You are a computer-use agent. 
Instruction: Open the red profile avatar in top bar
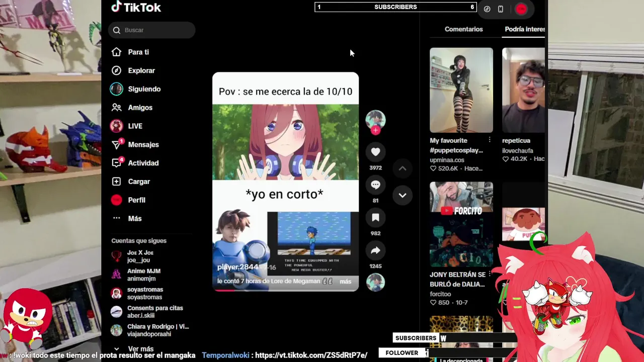click(521, 9)
